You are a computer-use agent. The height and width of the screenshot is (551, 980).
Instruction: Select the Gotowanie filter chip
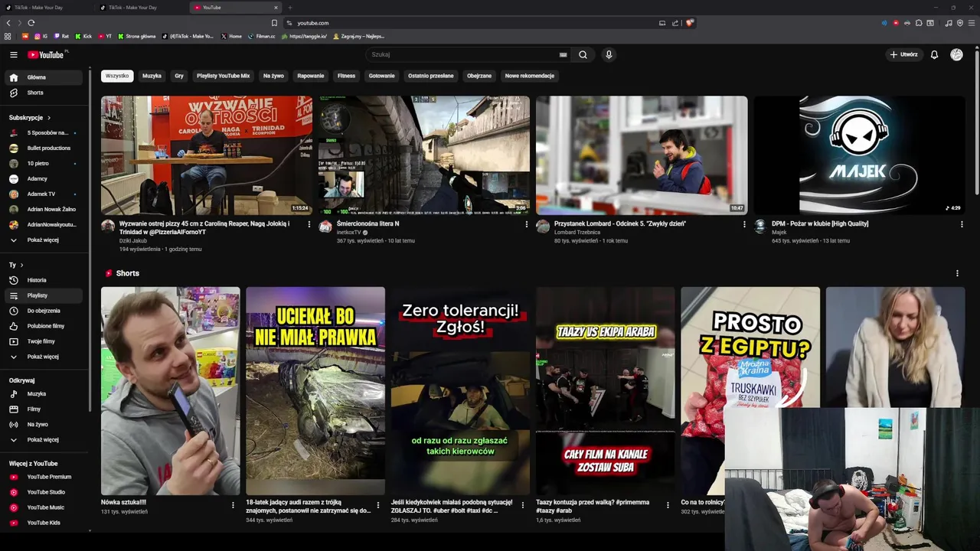[x=382, y=76]
